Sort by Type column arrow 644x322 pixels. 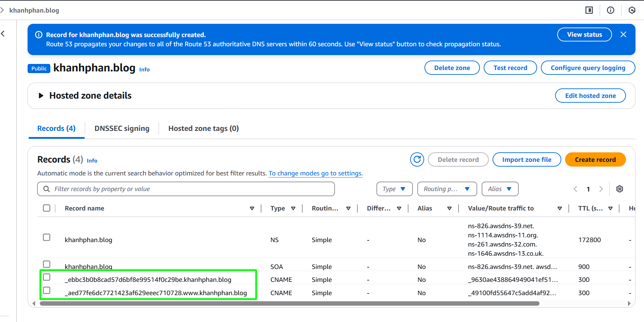point(293,208)
